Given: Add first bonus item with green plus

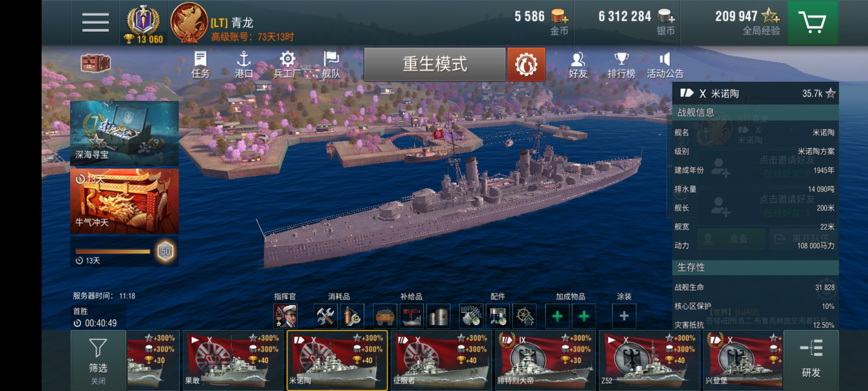Looking at the screenshot, I should (557, 316).
